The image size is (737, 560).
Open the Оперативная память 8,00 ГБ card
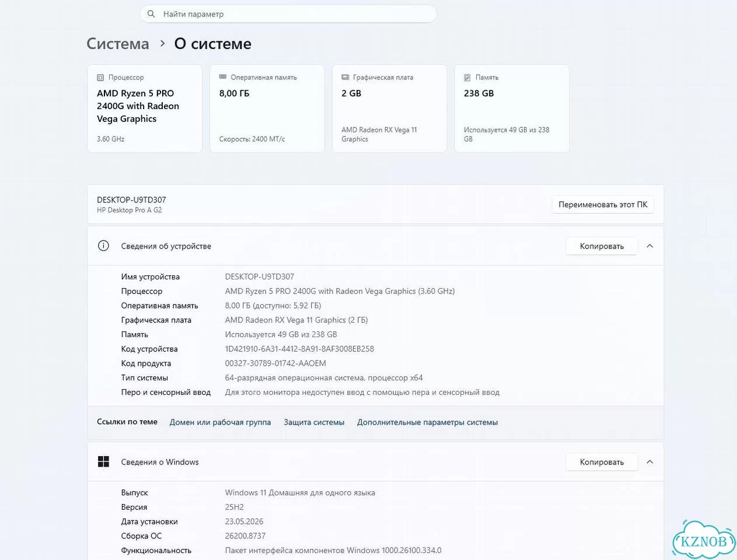tap(267, 108)
